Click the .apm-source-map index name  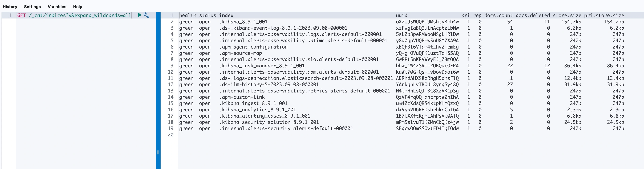241,53
